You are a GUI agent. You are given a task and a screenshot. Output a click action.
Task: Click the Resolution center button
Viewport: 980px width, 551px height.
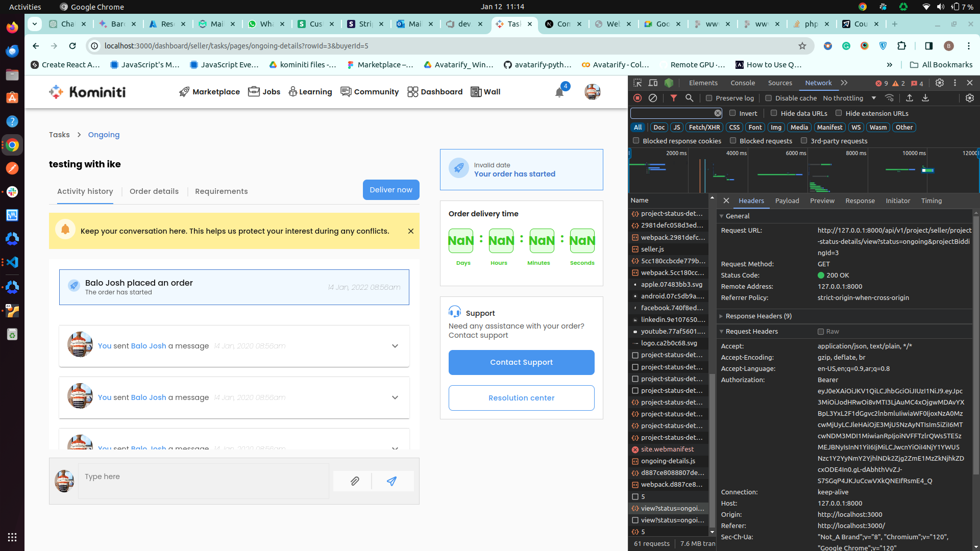[521, 398]
